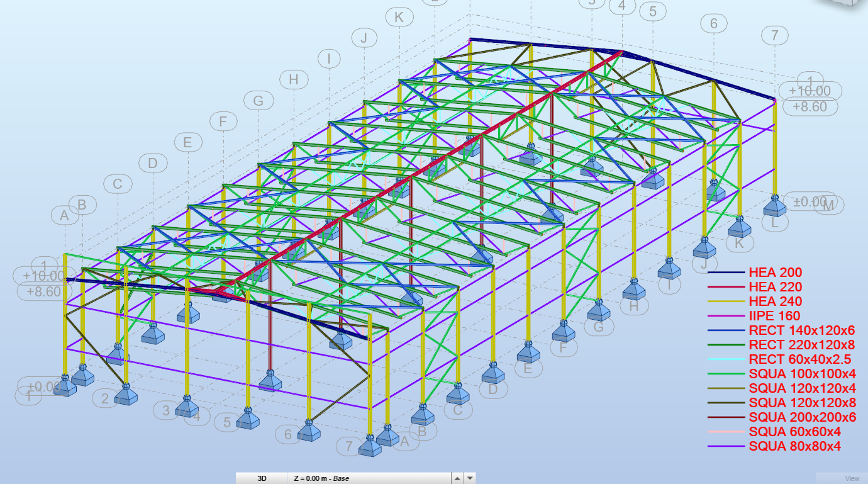Click the purple SQUA 80x80x4 legend line
Image resolution: width=868 pixels, height=484 pixels.
[x=727, y=447]
